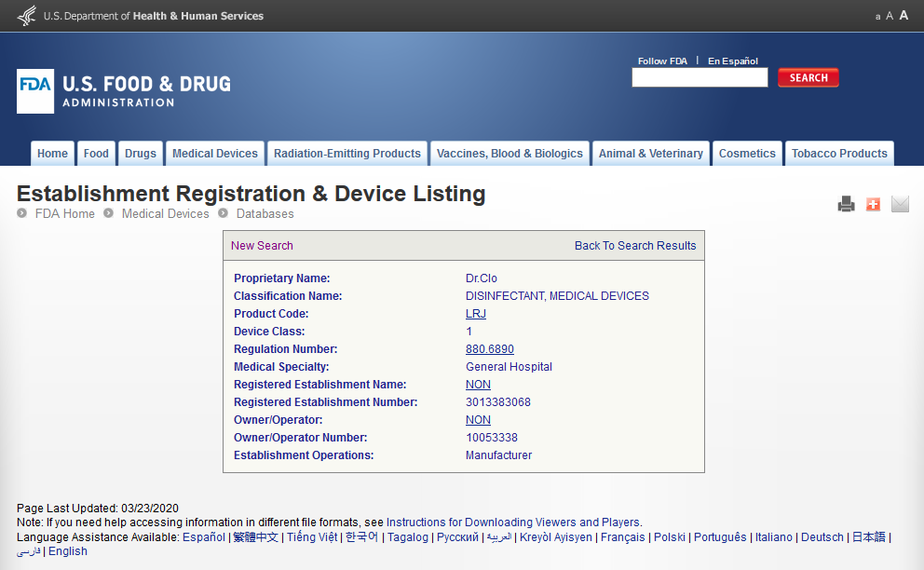Select the largest font size 'A'

[x=904, y=16]
